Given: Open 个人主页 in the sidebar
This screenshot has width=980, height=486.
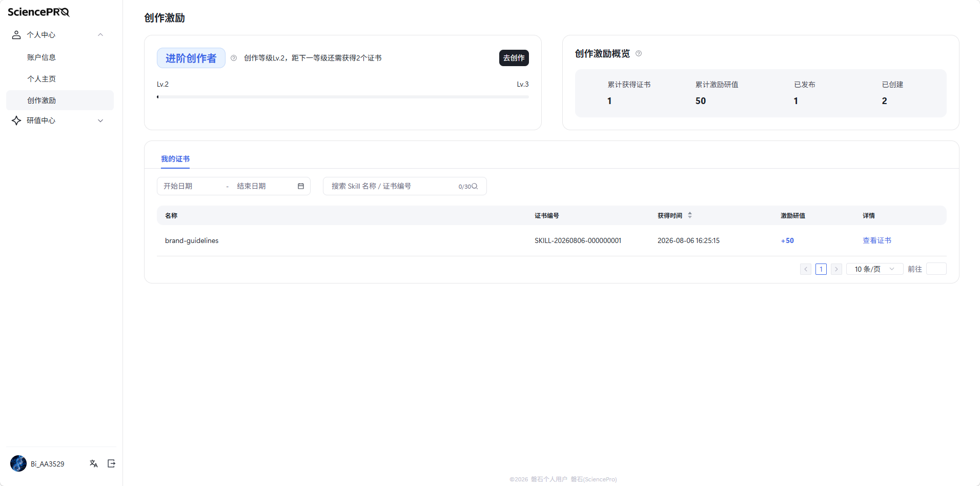Looking at the screenshot, I should [x=42, y=79].
